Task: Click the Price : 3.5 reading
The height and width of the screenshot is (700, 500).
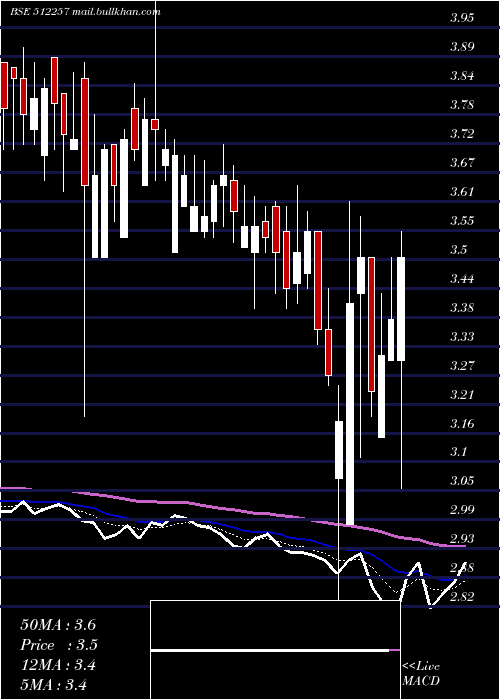Action: (59, 645)
